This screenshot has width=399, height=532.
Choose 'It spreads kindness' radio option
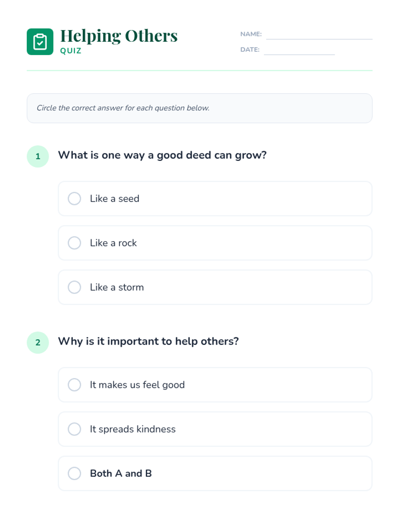click(x=74, y=429)
